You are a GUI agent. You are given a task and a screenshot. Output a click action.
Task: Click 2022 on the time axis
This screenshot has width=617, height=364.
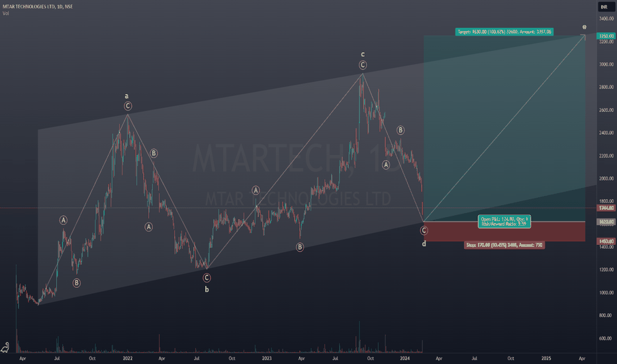click(x=128, y=359)
